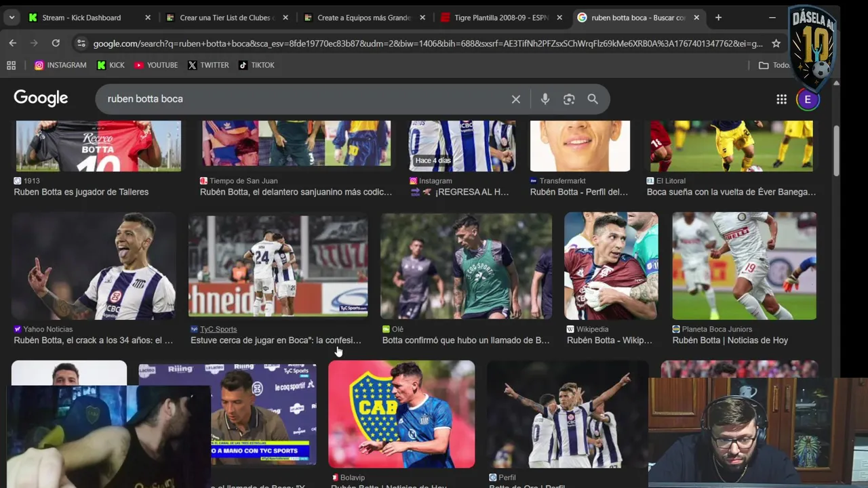The height and width of the screenshot is (488, 868).
Task: Open TyC Sports players hugging image
Action: pyautogui.click(x=278, y=266)
